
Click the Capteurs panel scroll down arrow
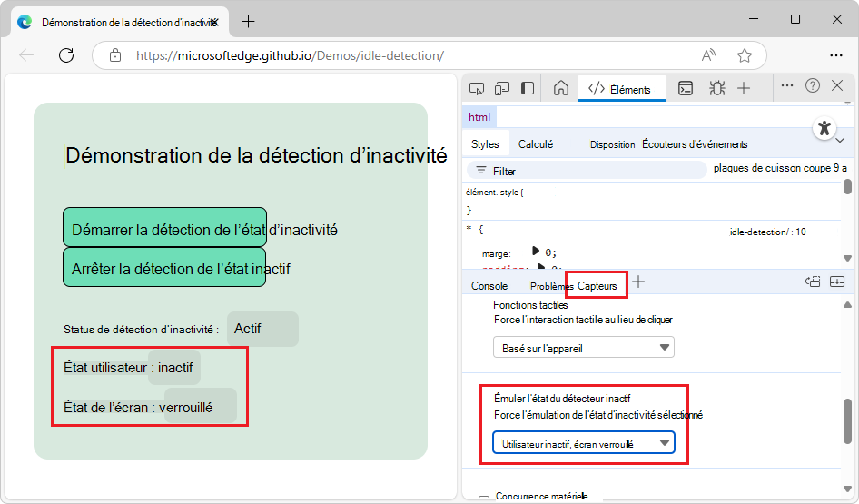pyautogui.click(x=847, y=489)
